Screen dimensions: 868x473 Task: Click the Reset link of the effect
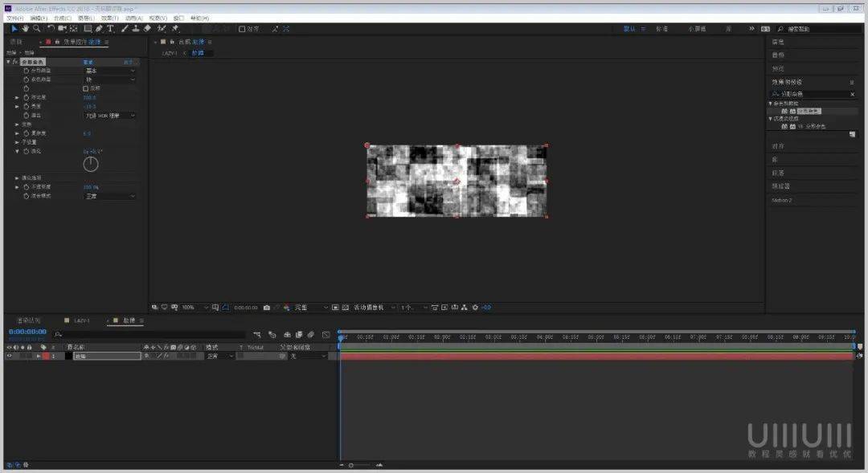point(88,62)
